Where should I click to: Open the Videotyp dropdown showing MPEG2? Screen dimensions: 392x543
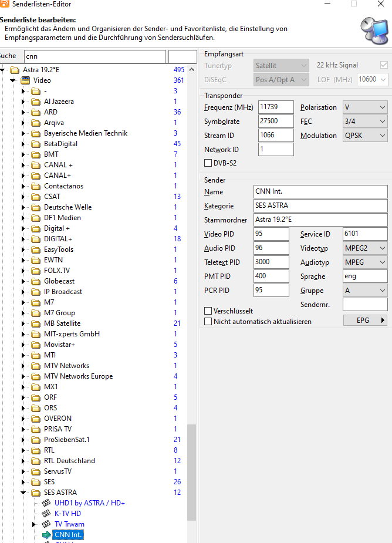(365, 248)
